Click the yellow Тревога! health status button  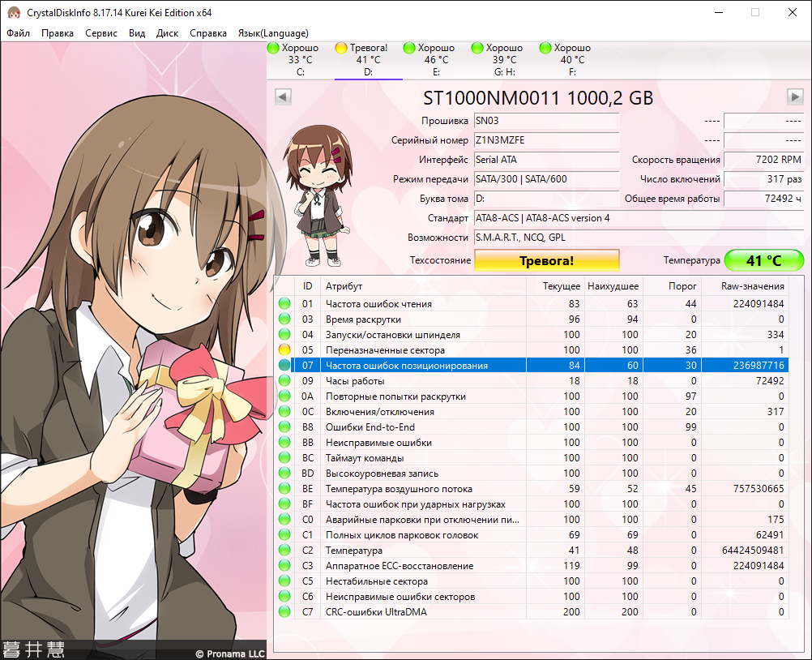tap(547, 260)
